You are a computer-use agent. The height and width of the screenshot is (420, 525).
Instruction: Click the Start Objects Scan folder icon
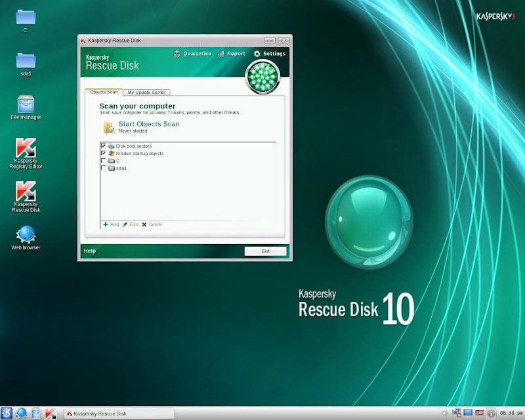(x=109, y=127)
